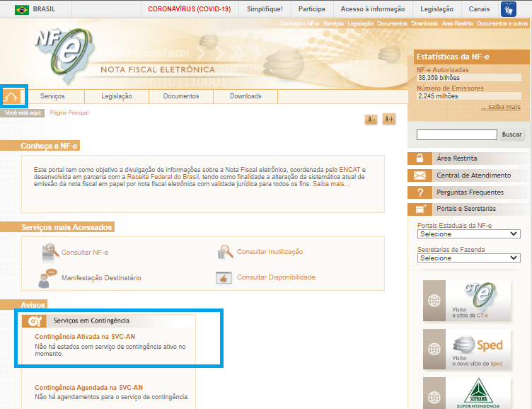Screen dimensions: 532x409
Task: Click the 38,359 bilhões statistic value
Action: tap(439, 78)
